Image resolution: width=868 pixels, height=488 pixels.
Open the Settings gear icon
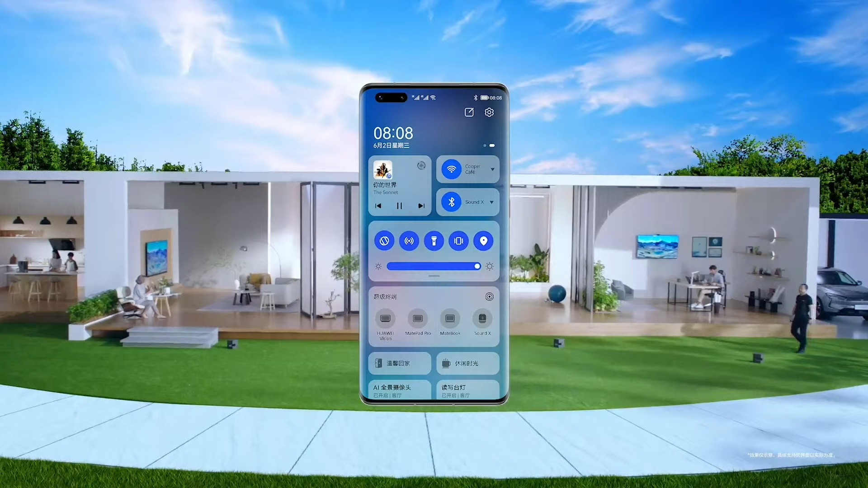coord(489,112)
